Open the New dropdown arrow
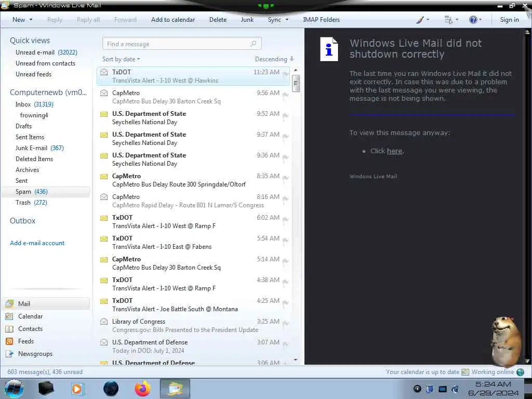532x399 pixels. point(31,20)
